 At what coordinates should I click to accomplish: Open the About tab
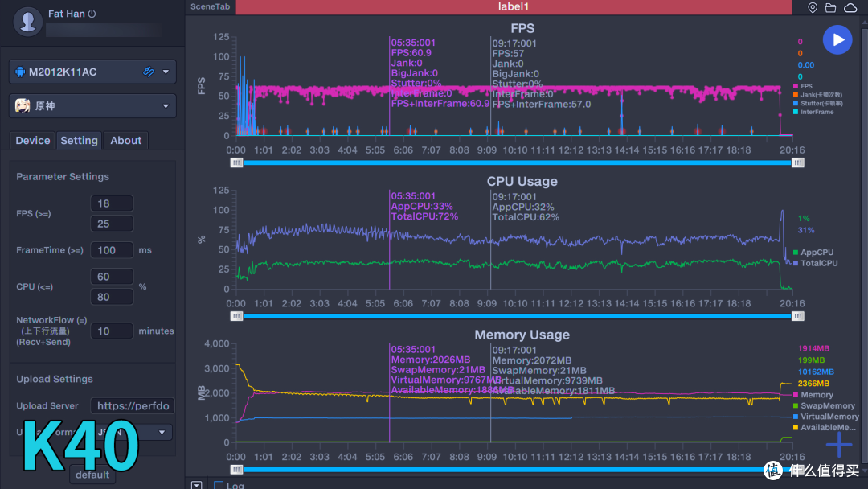(x=126, y=140)
